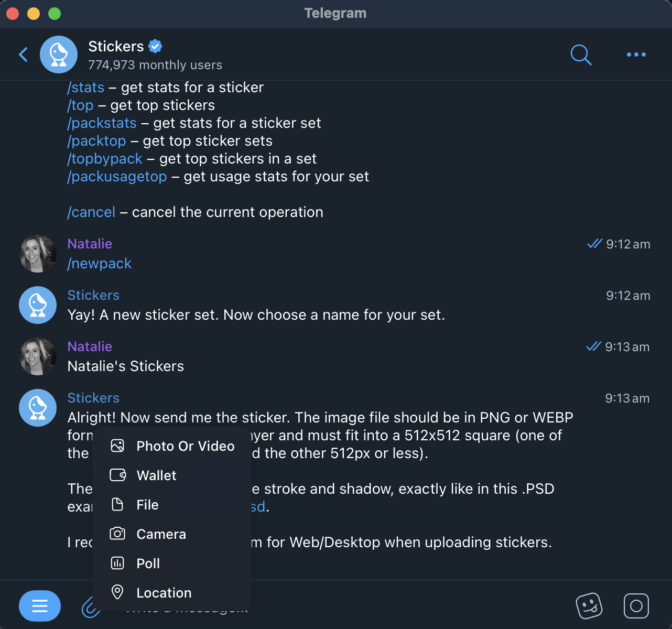This screenshot has width=672, height=629.
Task: Click the /cancel command link
Action: (91, 212)
